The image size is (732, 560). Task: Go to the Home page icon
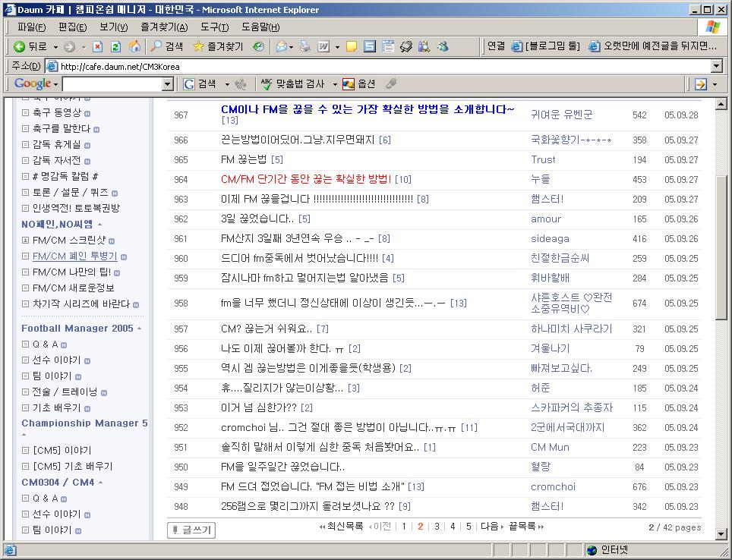coord(134,46)
